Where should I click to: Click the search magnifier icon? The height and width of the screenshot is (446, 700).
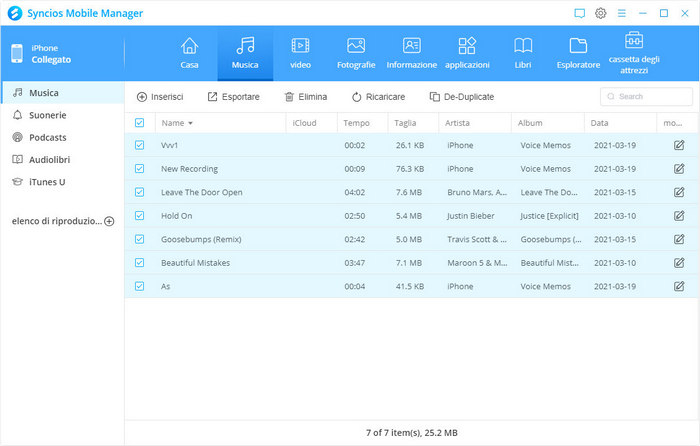pyautogui.click(x=611, y=96)
